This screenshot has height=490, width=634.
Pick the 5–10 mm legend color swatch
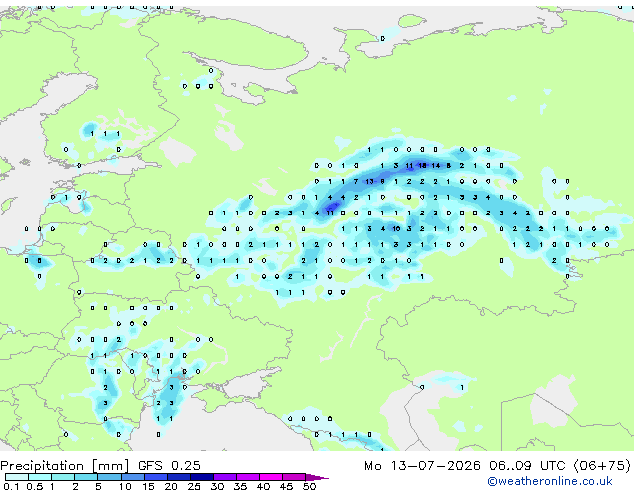click(109, 477)
